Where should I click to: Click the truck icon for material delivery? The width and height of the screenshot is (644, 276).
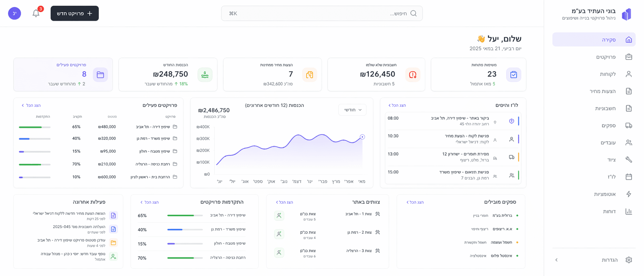coord(512,157)
